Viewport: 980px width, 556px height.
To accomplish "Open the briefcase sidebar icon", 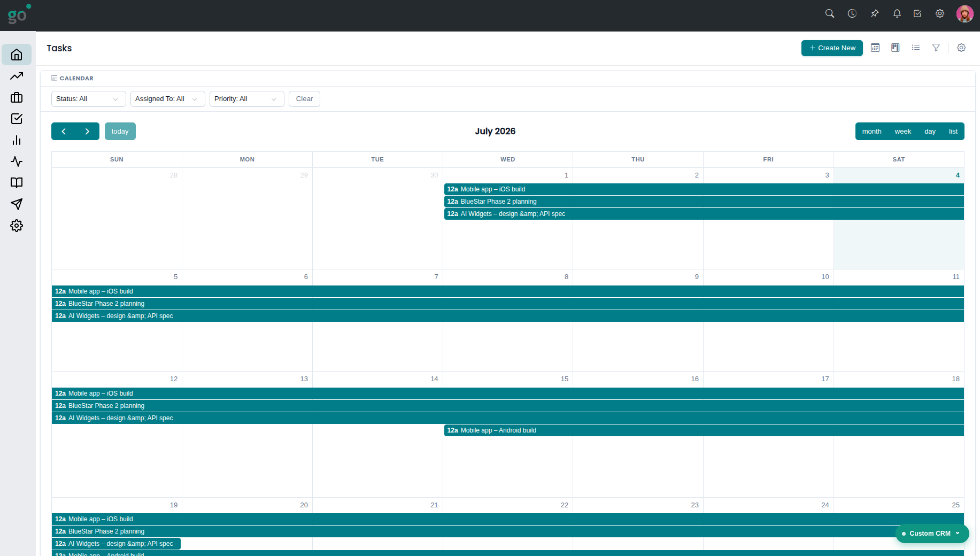I will pyautogui.click(x=17, y=97).
